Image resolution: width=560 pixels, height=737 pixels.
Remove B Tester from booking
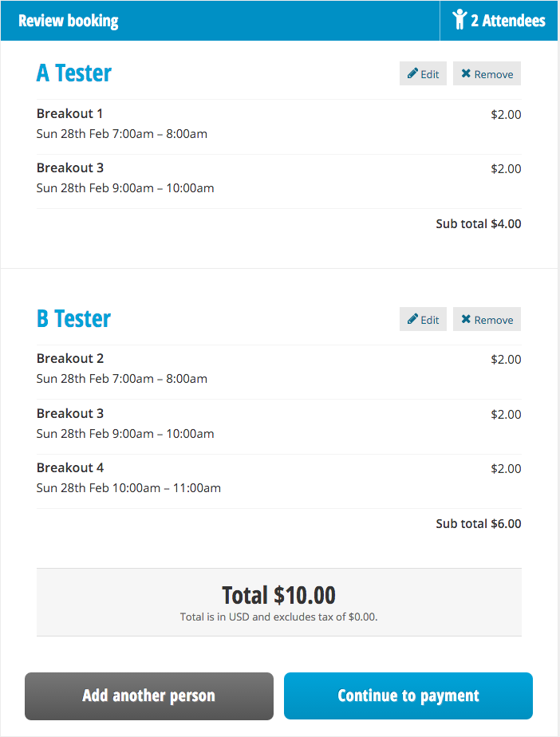pyautogui.click(x=487, y=319)
